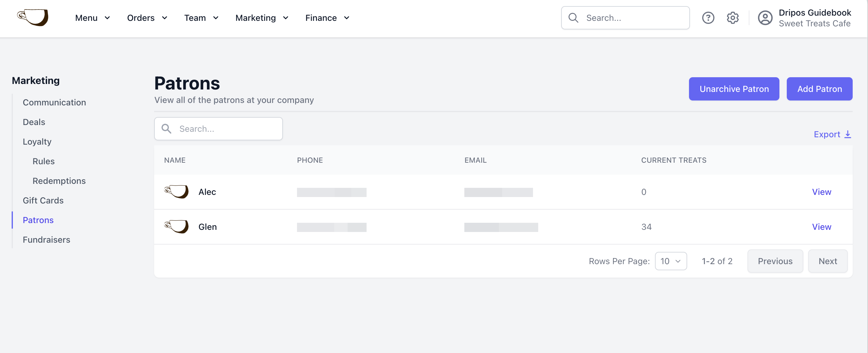Click Alec's coffee cup avatar

(x=176, y=192)
